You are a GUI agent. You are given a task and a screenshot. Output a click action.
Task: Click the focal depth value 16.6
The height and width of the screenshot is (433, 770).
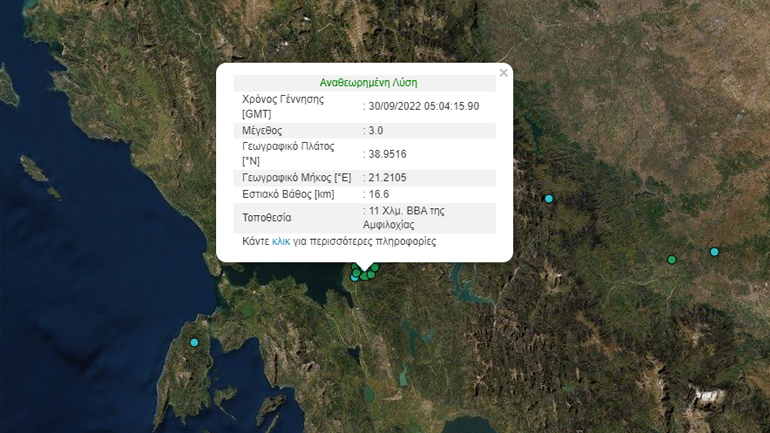tap(378, 194)
